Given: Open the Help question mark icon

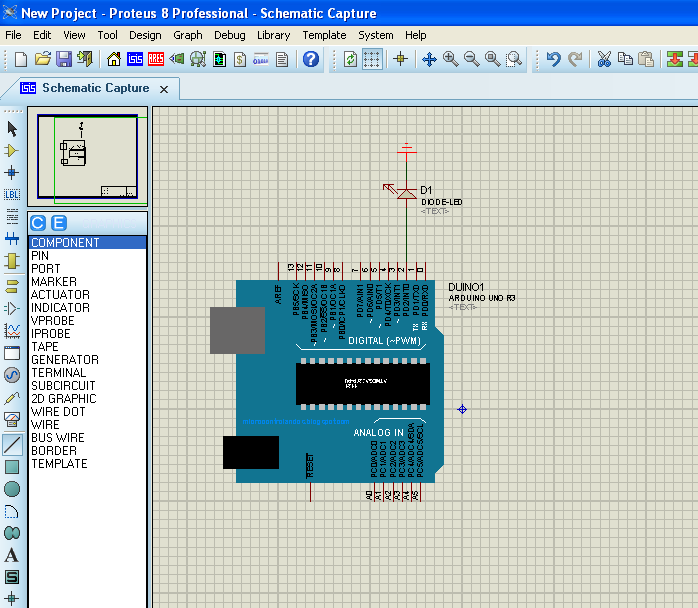Looking at the screenshot, I should tap(311, 59).
